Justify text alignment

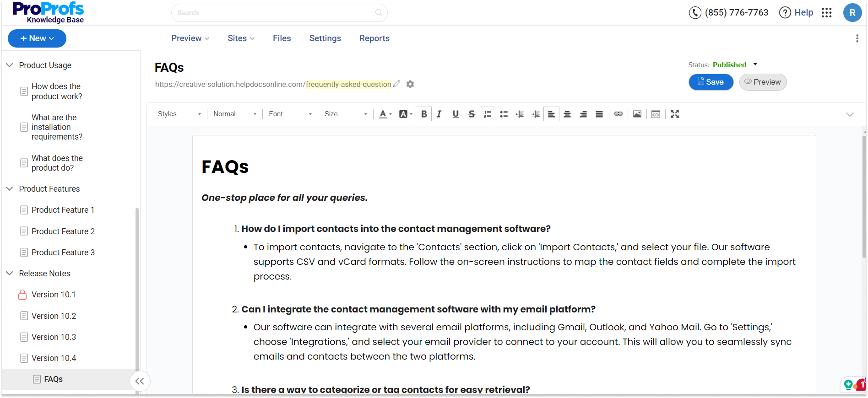tap(599, 114)
